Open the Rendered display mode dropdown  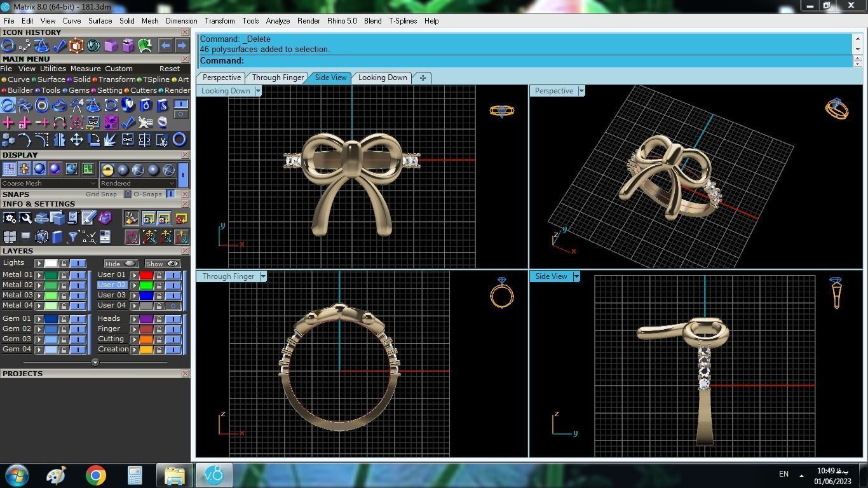pos(137,183)
